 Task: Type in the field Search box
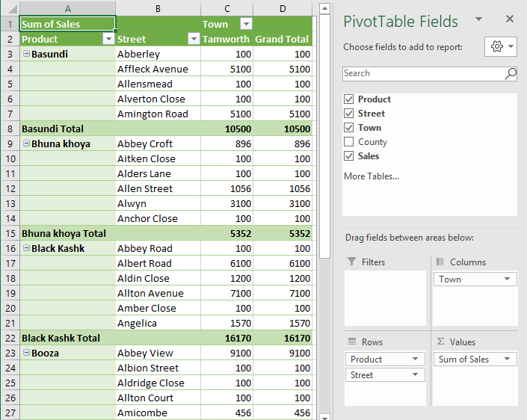422,73
